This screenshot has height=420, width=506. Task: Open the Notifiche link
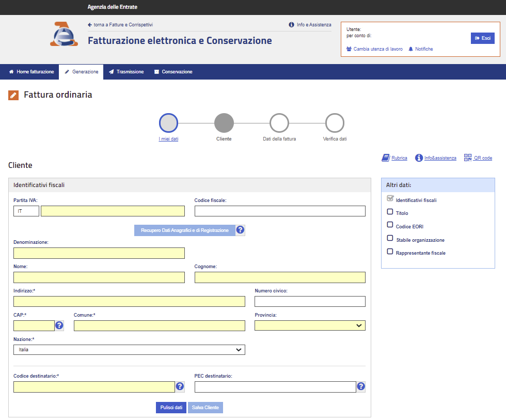[424, 49]
